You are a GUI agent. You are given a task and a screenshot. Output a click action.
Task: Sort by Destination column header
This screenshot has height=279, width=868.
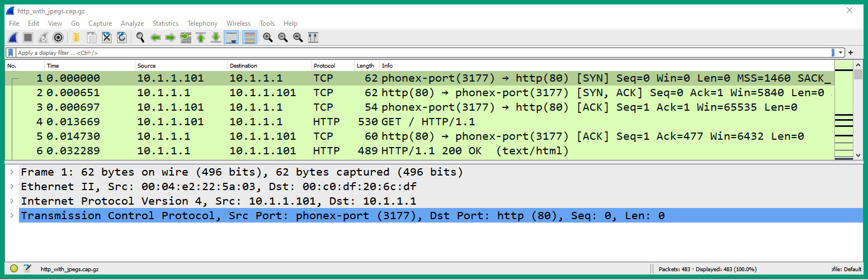[x=269, y=65]
